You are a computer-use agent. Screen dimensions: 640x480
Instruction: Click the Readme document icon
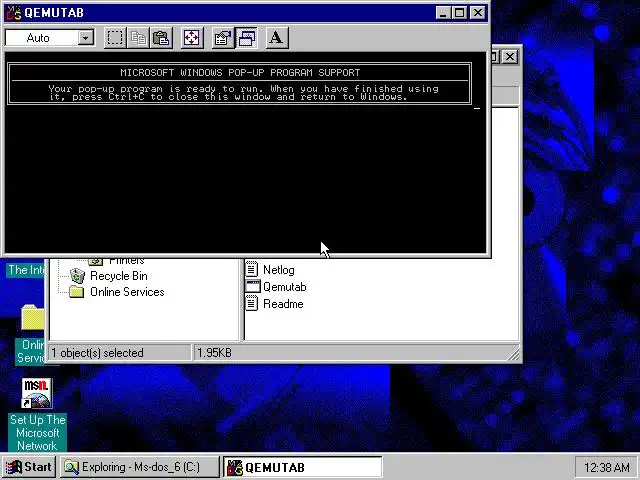click(x=252, y=303)
